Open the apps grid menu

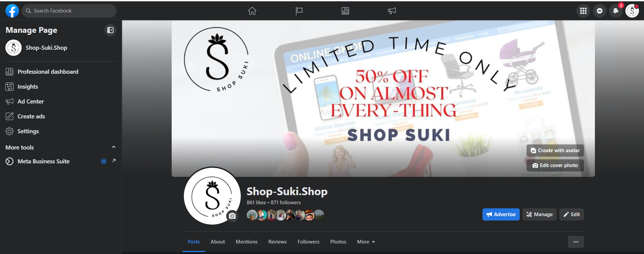click(583, 11)
